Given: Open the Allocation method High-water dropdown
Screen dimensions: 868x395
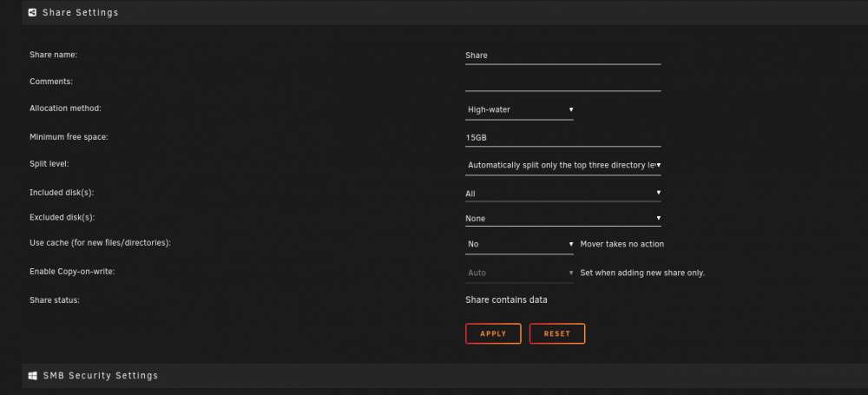Looking at the screenshot, I should pyautogui.click(x=519, y=109).
